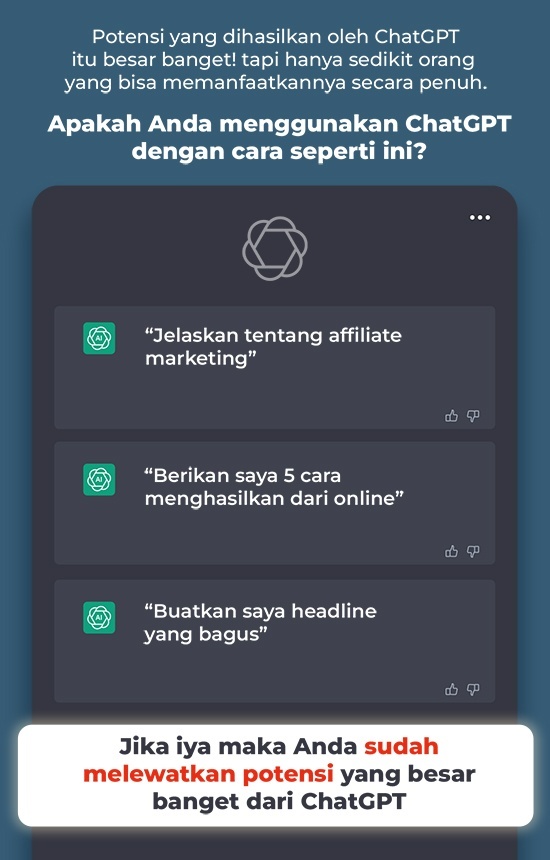The width and height of the screenshot is (550, 860).
Task: Thumbs down the headline message
Action: [x=473, y=689]
